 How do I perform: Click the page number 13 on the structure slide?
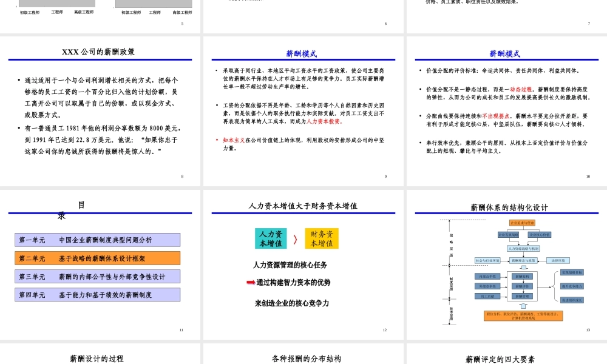coord(588,329)
